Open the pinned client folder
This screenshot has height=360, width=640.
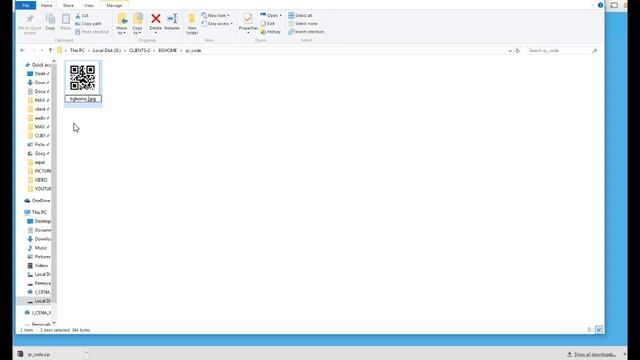[x=38, y=109]
